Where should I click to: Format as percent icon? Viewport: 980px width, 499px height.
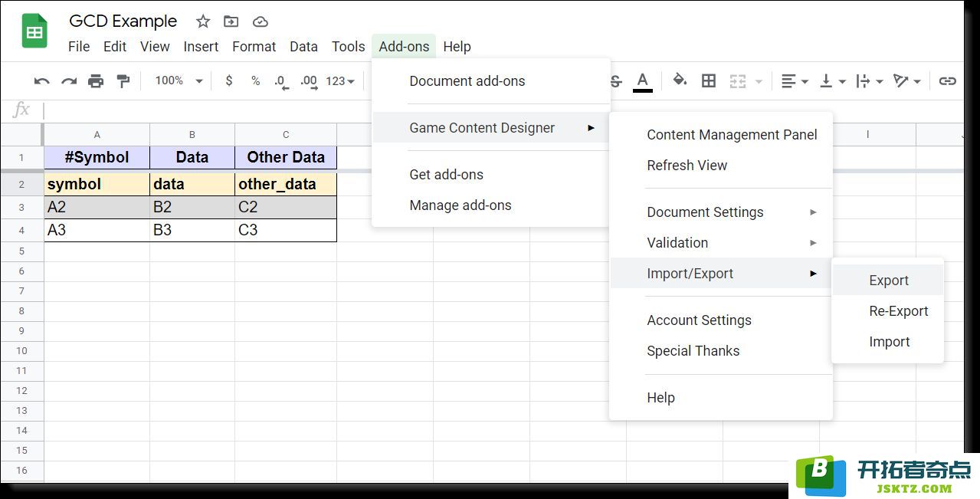[255, 80]
